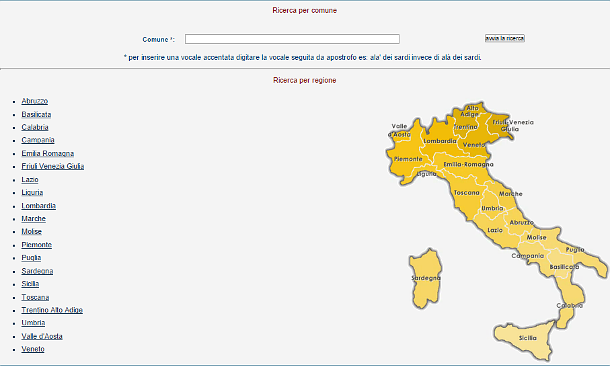Click the 'avvia la ricerca' button
The height and width of the screenshot is (367, 610).
tap(505, 38)
